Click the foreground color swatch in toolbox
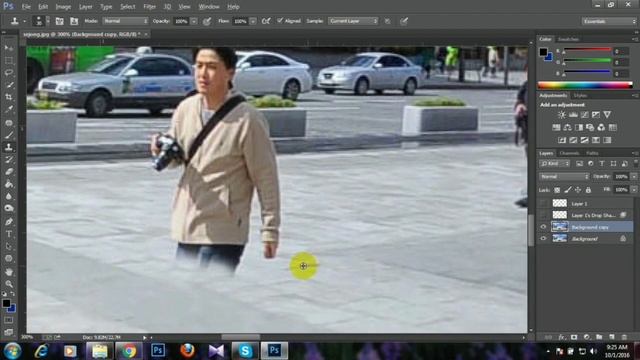This screenshot has height=360, width=640. click(x=6, y=303)
